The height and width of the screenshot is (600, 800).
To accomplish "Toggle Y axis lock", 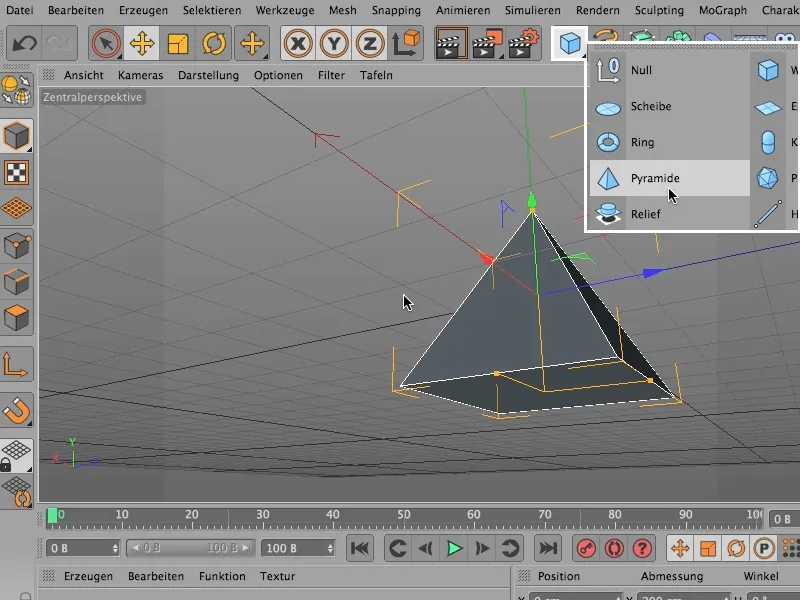I will 334,44.
